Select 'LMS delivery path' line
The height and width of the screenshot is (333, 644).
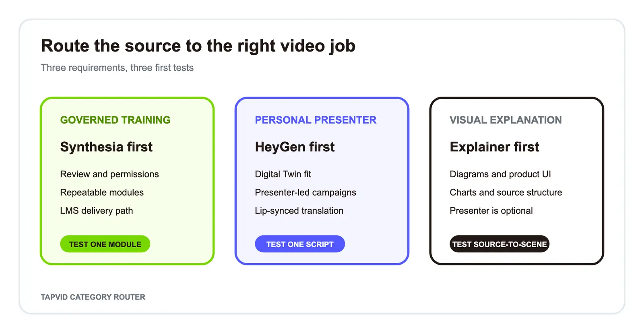click(97, 211)
